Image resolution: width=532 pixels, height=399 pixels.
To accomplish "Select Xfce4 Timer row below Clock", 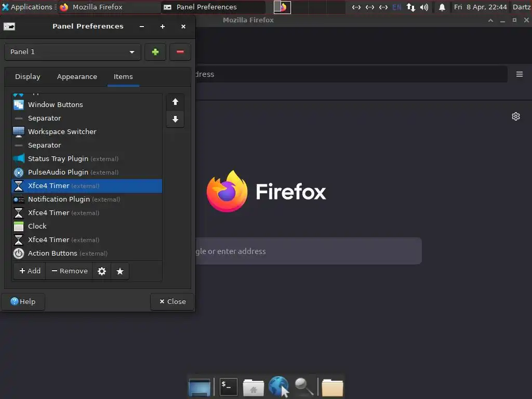I will pyautogui.click(x=87, y=240).
